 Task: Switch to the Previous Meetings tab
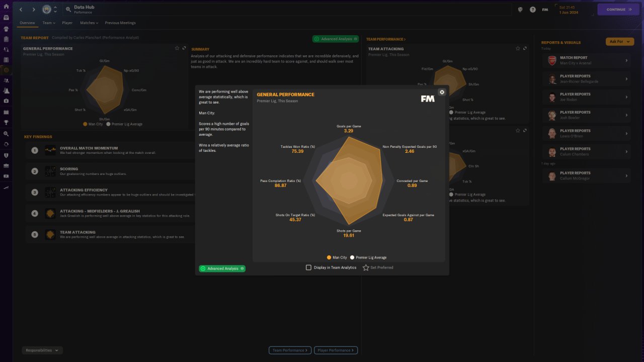point(120,23)
